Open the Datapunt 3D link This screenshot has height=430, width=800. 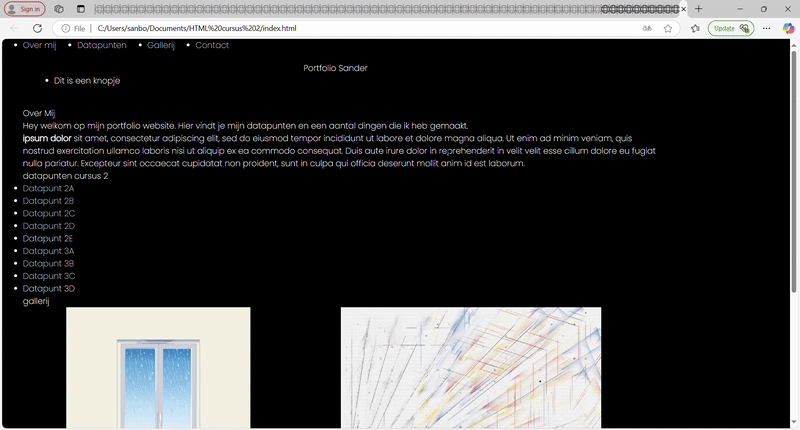coord(48,288)
